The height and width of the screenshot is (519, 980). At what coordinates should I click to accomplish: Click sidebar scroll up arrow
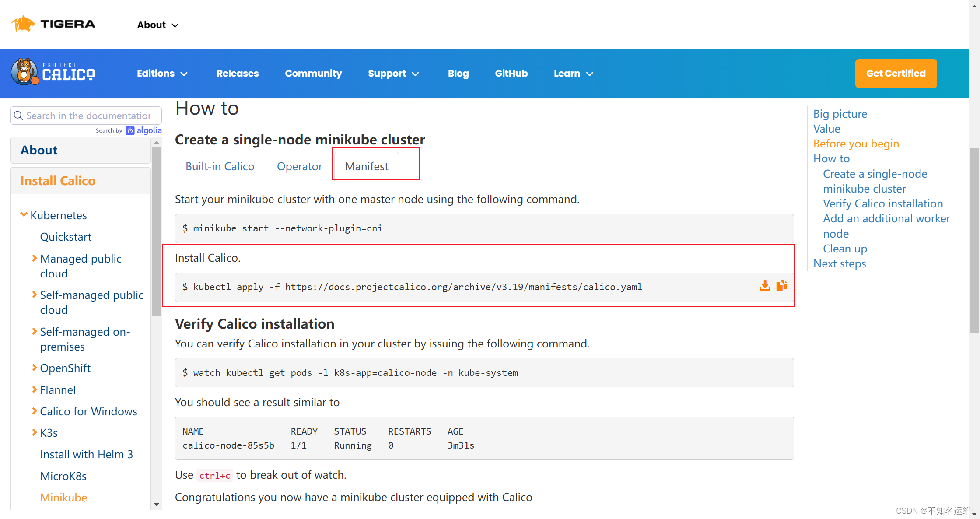[x=156, y=142]
